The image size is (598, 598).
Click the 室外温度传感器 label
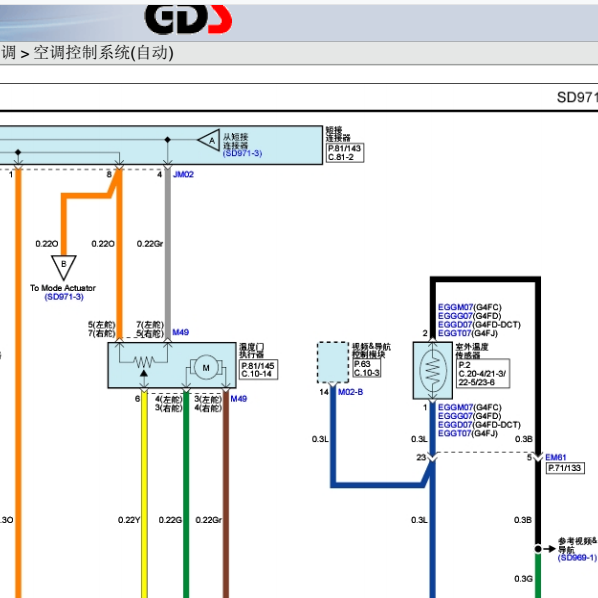[x=472, y=351]
